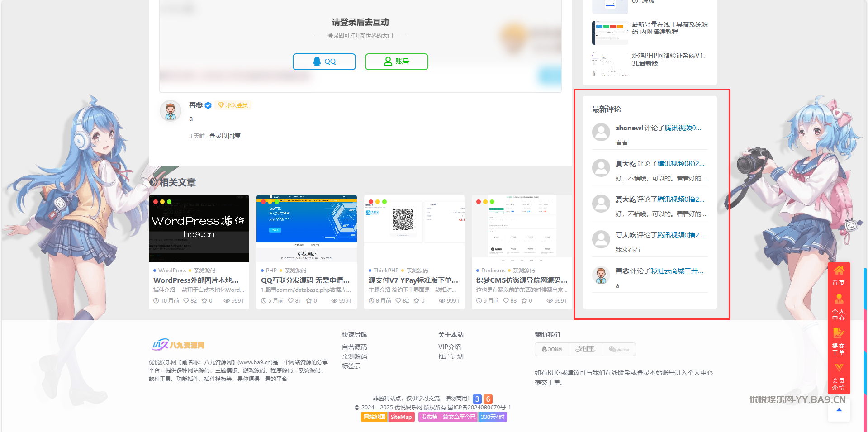Click the 标签云 quick navigation link

[351, 366]
